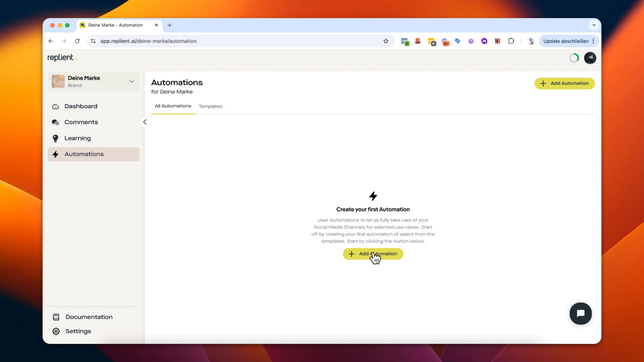Expand the Deine Marke brand switcher chevron
644x362 pixels.
pyautogui.click(x=131, y=81)
